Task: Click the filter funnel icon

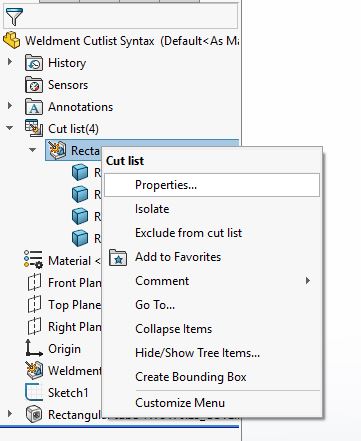Action: click(x=14, y=16)
